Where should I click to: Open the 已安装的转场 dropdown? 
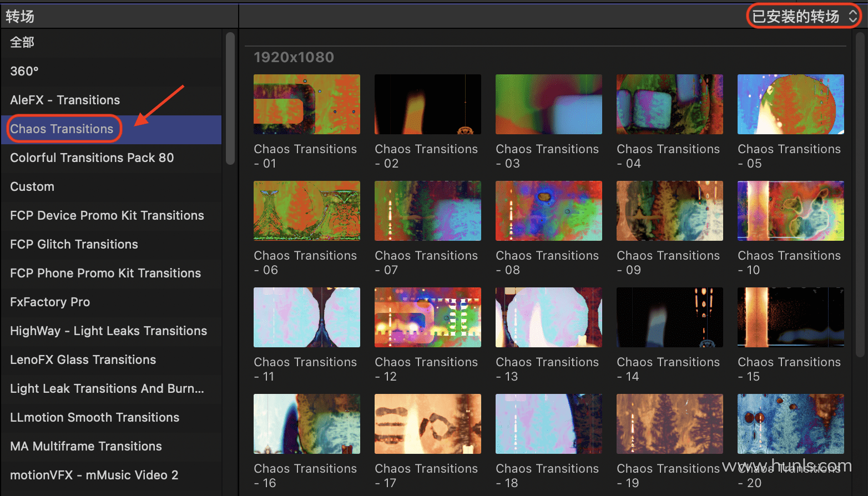(803, 16)
